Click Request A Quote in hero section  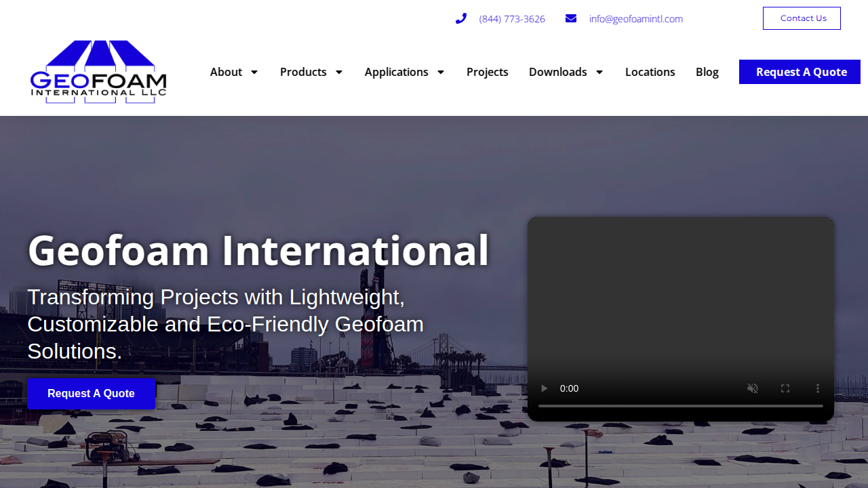92,394
